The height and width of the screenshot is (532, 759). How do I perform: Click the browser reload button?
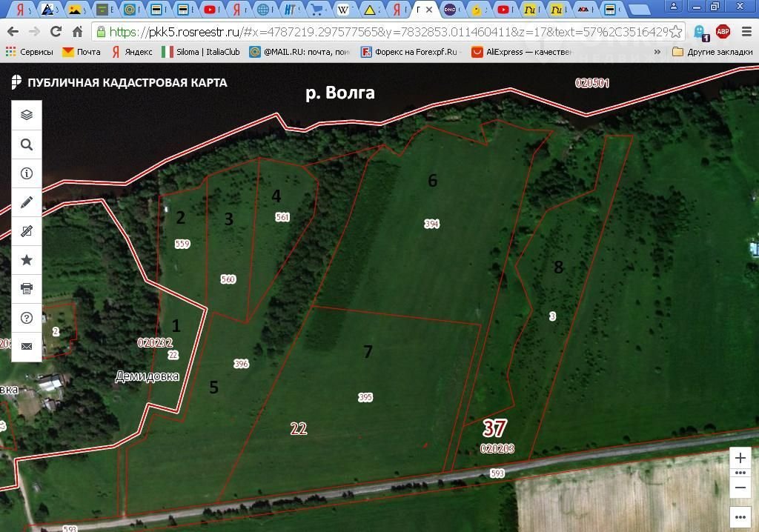(56, 32)
